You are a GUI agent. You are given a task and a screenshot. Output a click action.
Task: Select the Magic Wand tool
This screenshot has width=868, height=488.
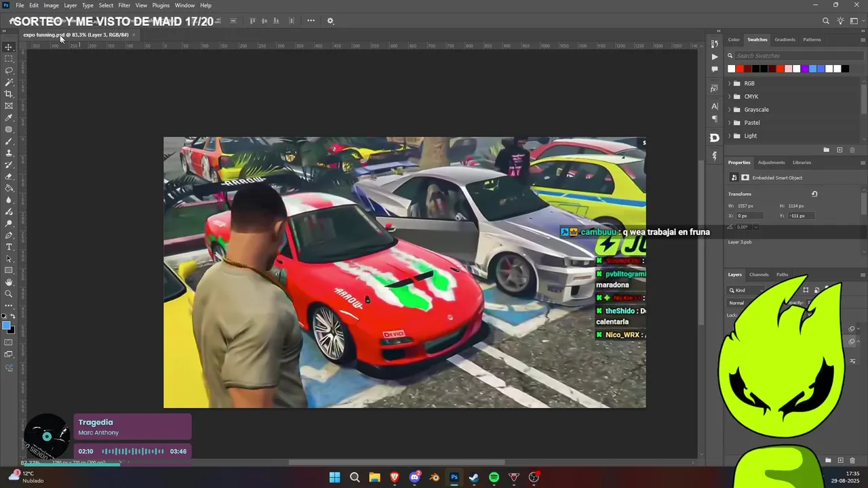click(9, 82)
